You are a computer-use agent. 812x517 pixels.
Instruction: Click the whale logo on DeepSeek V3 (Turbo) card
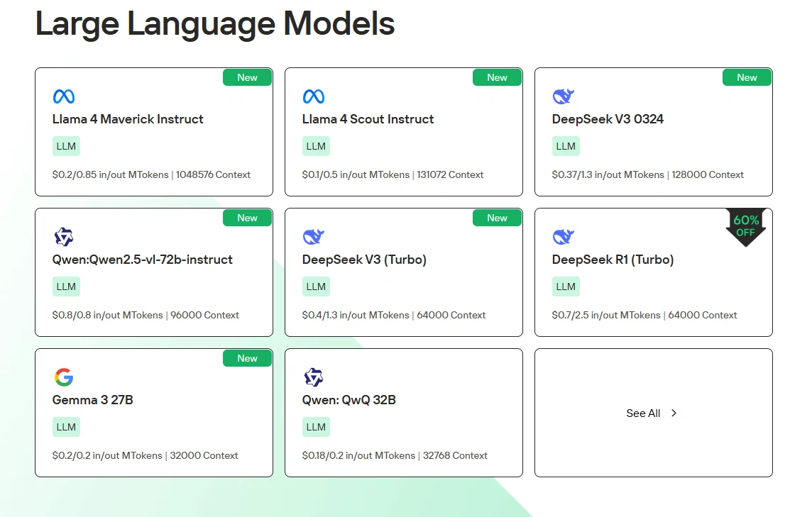point(314,237)
